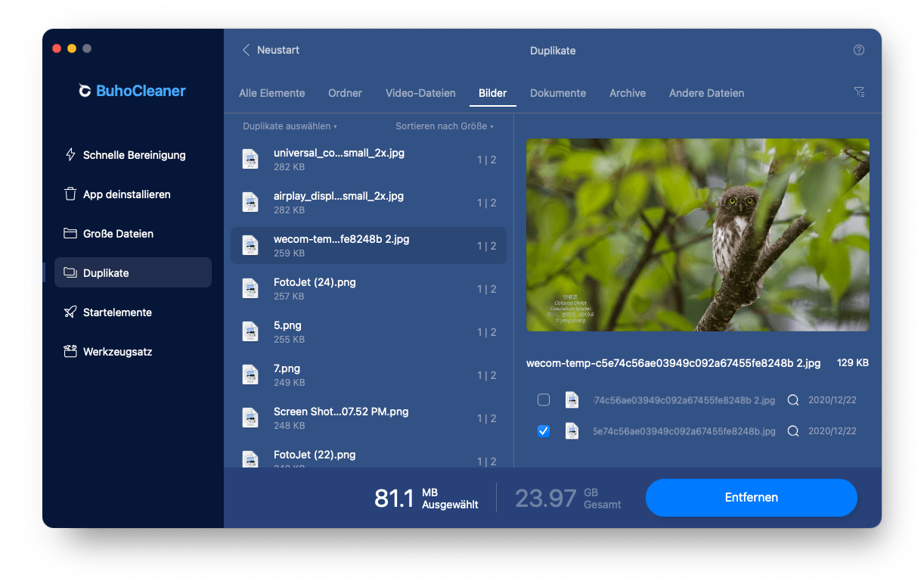Click file icon of 7.png
The width and height of the screenshot is (924, 584).
pos(250,374)
